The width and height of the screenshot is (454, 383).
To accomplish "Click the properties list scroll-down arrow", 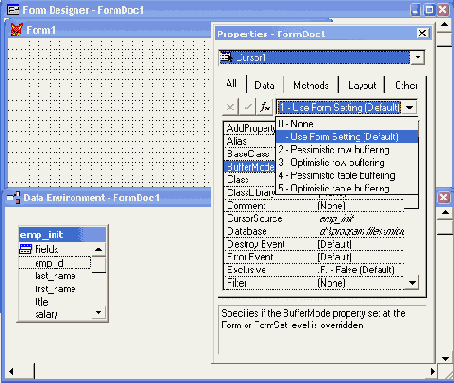I will pyautogui.click(x=412, y=283).
